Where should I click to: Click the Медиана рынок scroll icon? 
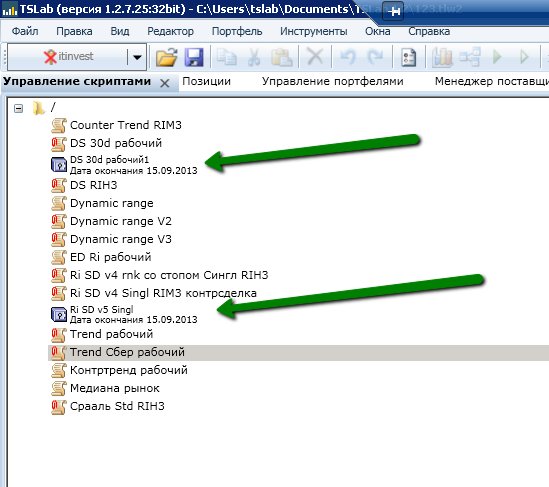coord(58,388)
